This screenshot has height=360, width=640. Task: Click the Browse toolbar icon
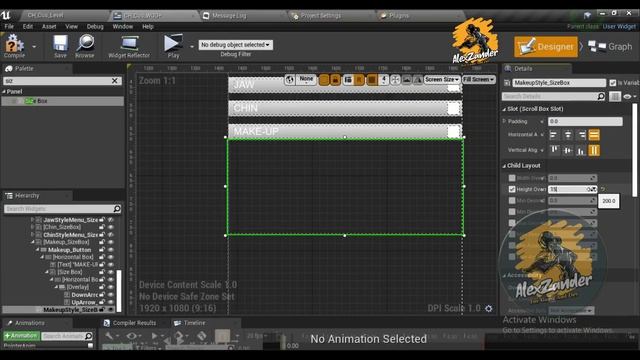point(85,46)
